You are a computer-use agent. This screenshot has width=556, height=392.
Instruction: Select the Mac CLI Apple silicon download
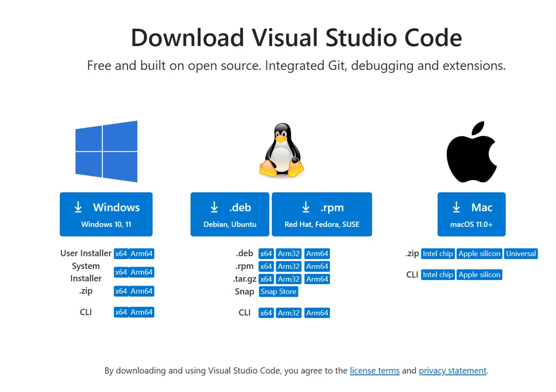(480, 274)
